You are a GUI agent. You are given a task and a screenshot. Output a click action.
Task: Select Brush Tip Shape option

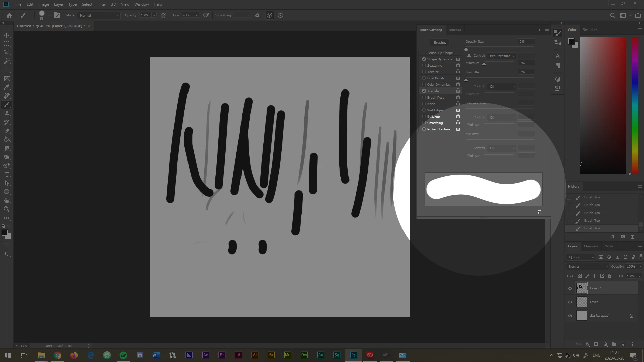[440, 53]
